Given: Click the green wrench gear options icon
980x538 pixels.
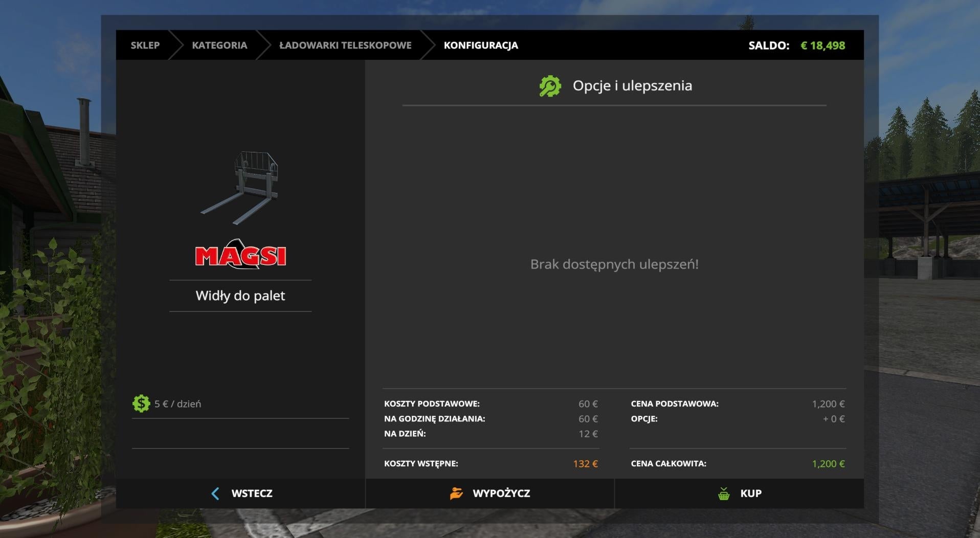Looking at the screenshot, I should (550, 86).
